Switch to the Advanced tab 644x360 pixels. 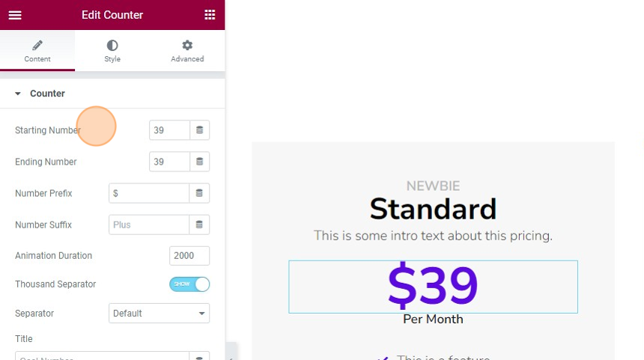point(187,50)
